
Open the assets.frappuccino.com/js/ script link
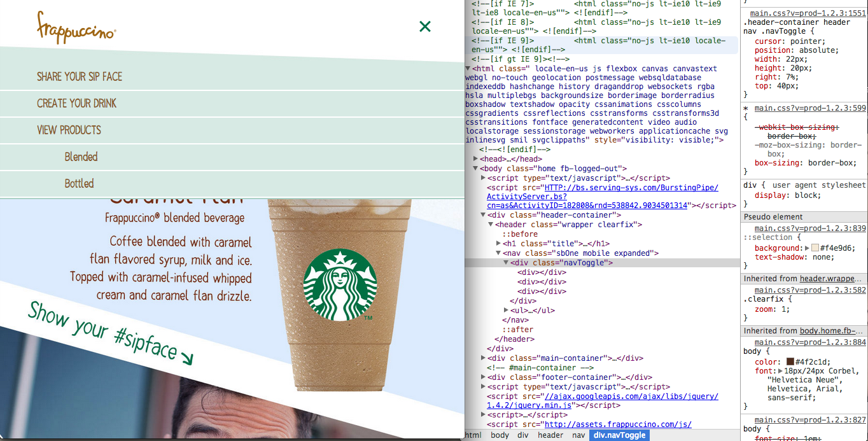tap(618, 424)
